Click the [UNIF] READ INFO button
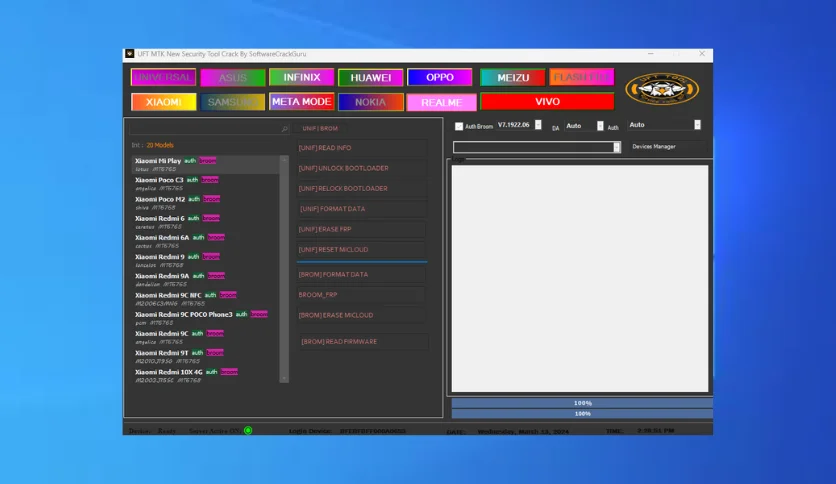 click(362, 148)
